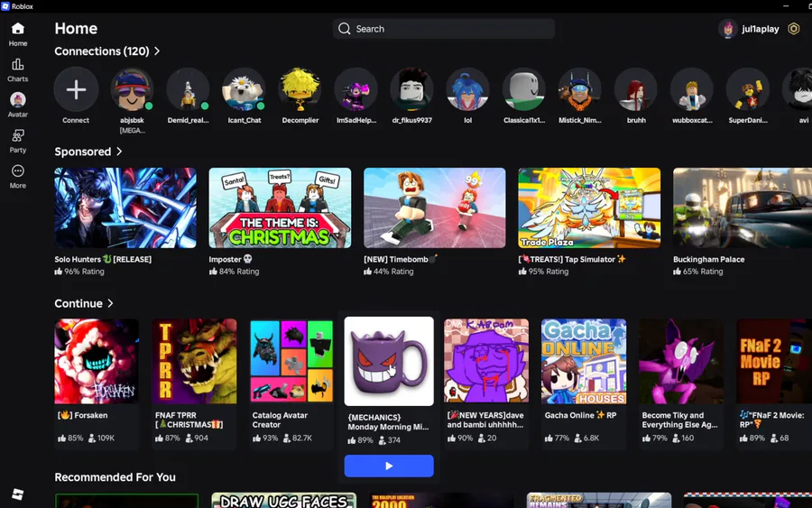This screenshot has width=812, height=508.
Task: Click the Search input field
Action: pyautogui.click(x=444, y=29)
